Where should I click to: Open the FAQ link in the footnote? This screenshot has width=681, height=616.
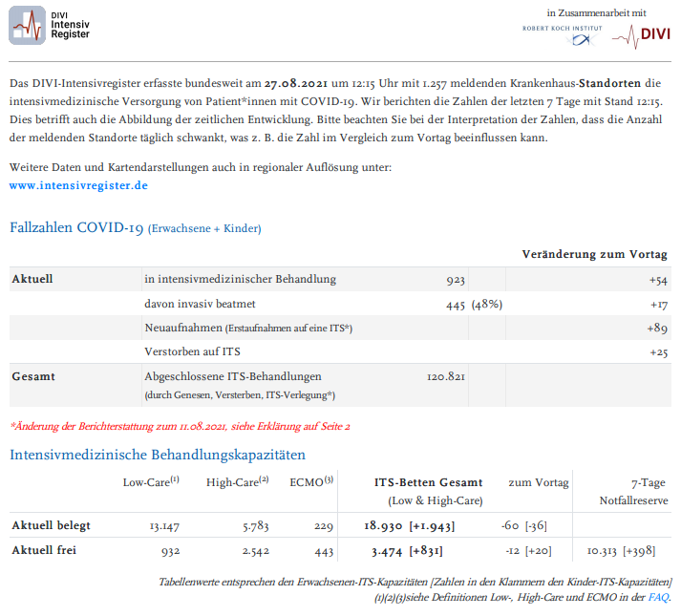coord(659,597)
